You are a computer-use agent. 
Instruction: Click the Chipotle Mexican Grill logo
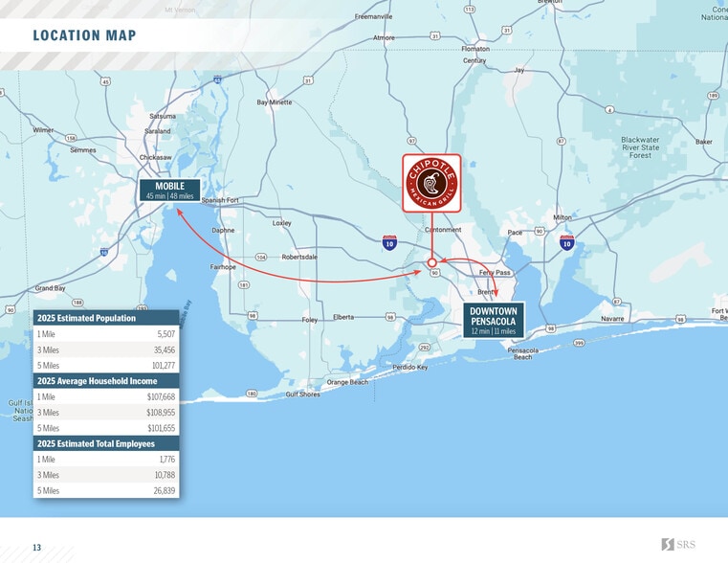point(431,183)
